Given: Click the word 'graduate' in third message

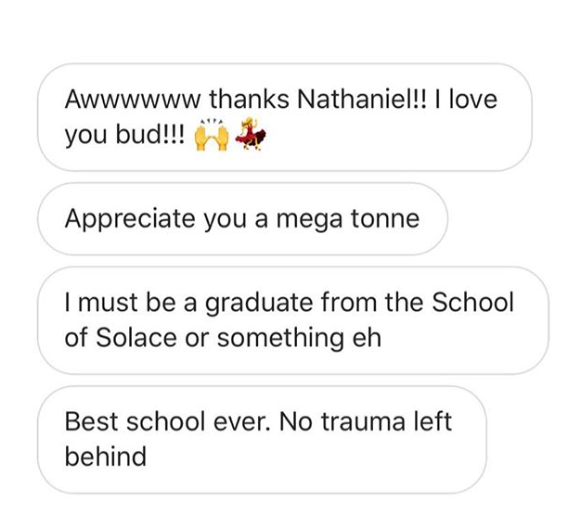Looking at the screenshot, I should 259,302.
